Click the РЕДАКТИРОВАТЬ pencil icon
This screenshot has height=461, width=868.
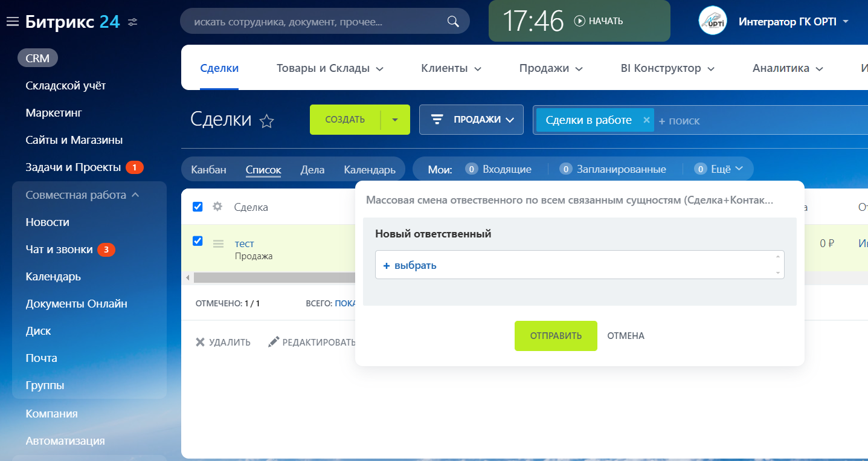[274, 342]
